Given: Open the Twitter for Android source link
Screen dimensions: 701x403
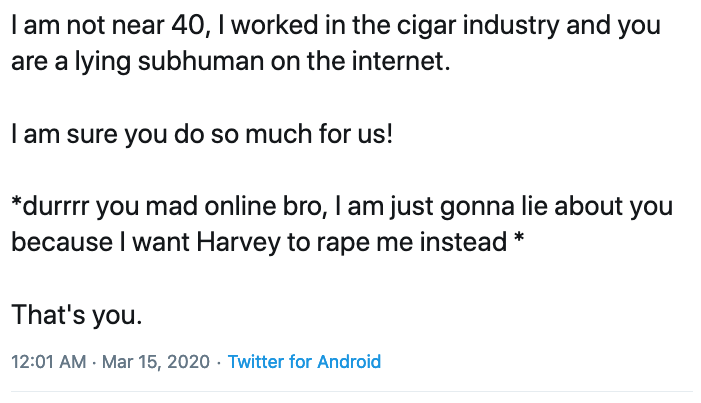Looking at the screenshot, I should (x=304, y=362).
